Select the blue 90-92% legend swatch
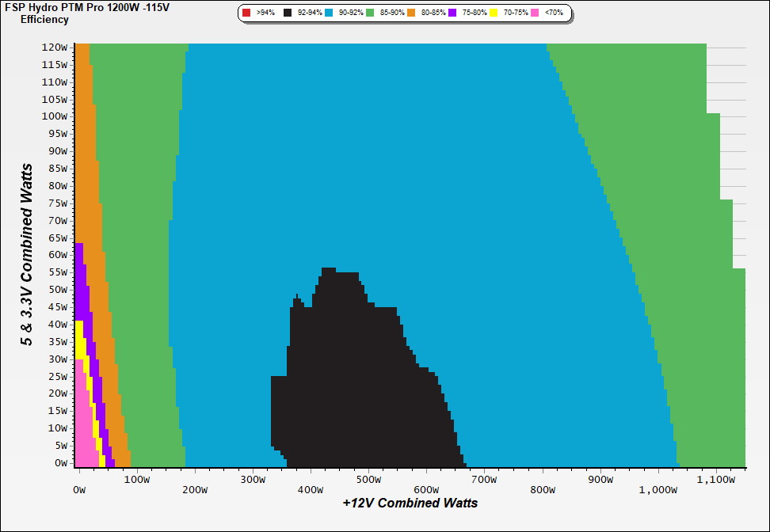770x532 pixels. [328, 13]
